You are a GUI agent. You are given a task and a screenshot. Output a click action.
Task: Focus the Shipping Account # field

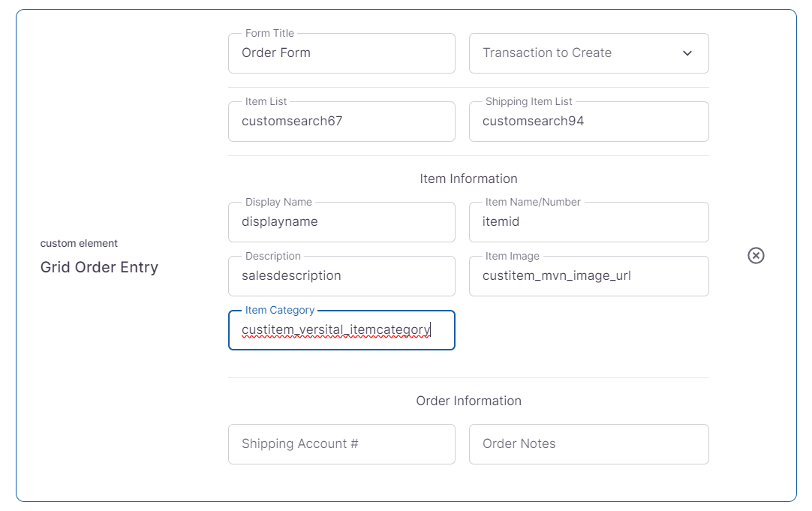341,444
